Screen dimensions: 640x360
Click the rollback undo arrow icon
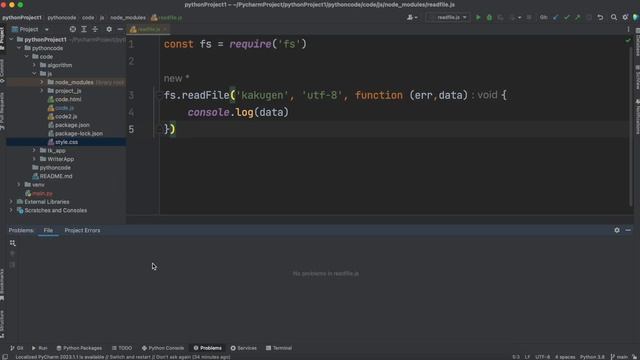click(600, 18)
